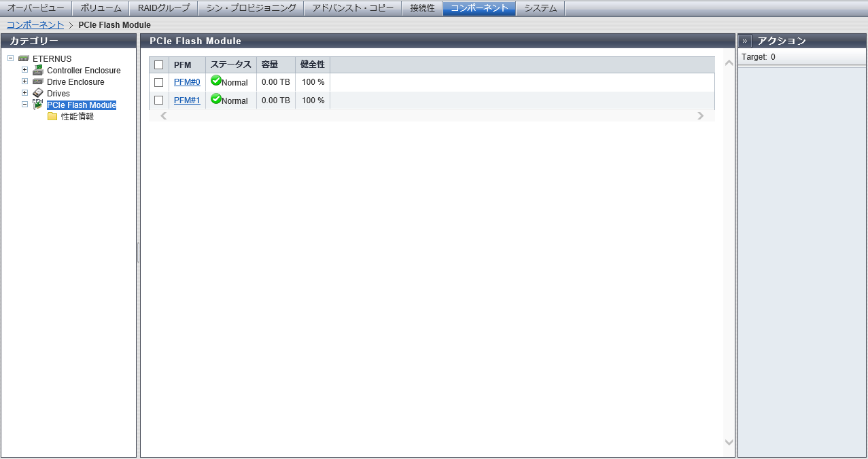Expand the Drive Enclosure tree node
This screenshot has height=459, width=868.
pos(25,81)
